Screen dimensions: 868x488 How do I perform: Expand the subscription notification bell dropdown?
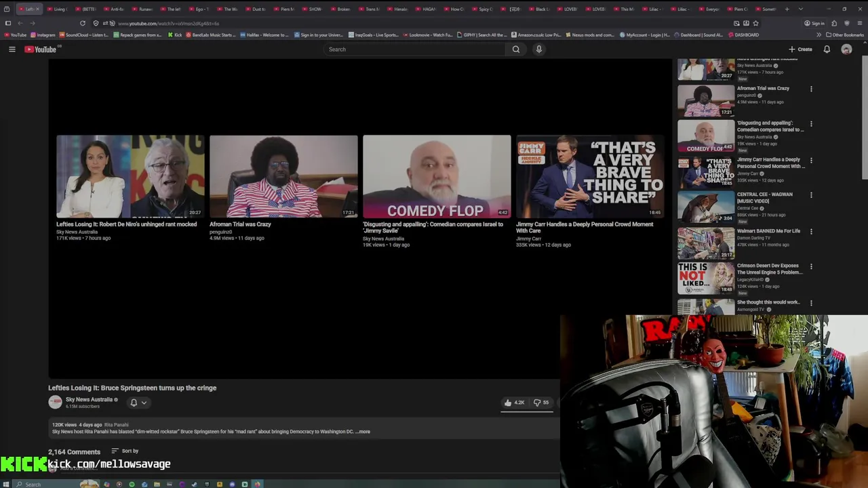coord(138,403)
